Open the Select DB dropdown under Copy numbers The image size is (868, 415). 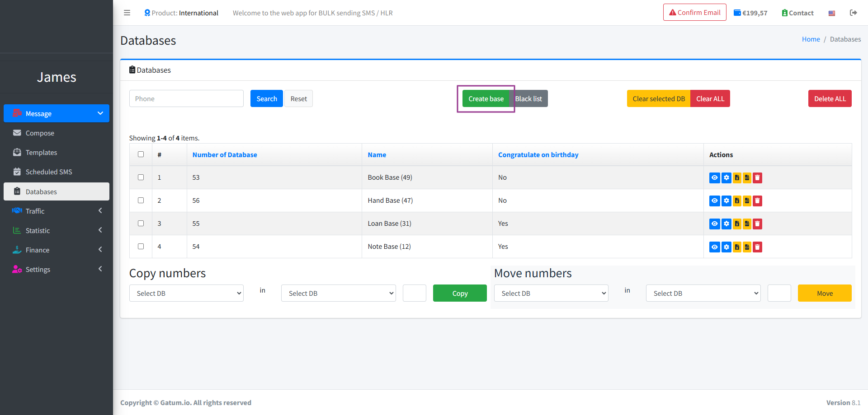tap(186, 293)
